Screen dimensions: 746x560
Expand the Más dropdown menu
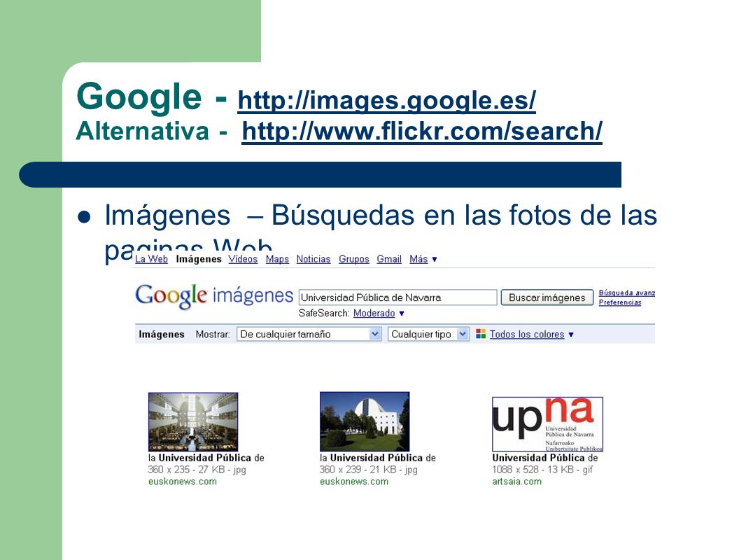(423, 259)
